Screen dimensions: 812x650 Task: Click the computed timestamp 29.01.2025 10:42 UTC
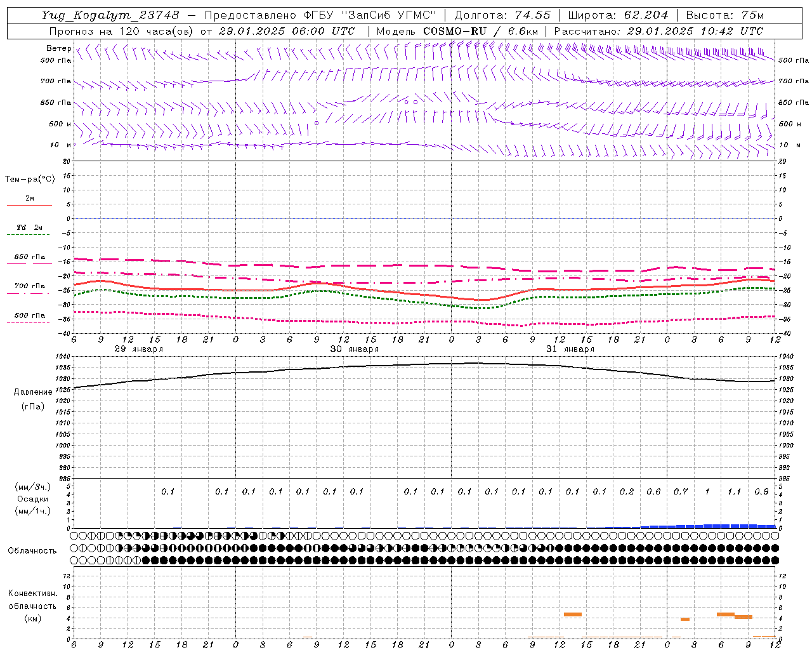click(695, 31)
